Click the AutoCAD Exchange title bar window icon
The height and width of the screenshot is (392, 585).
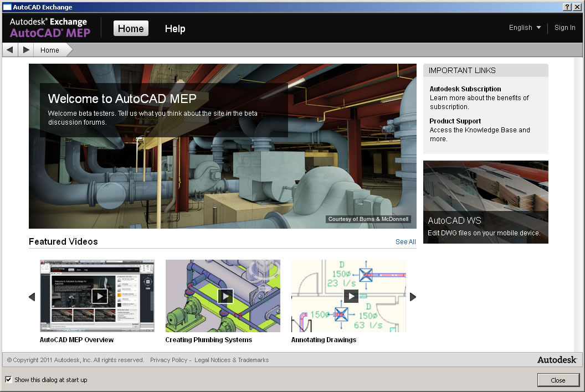point(7,7)
